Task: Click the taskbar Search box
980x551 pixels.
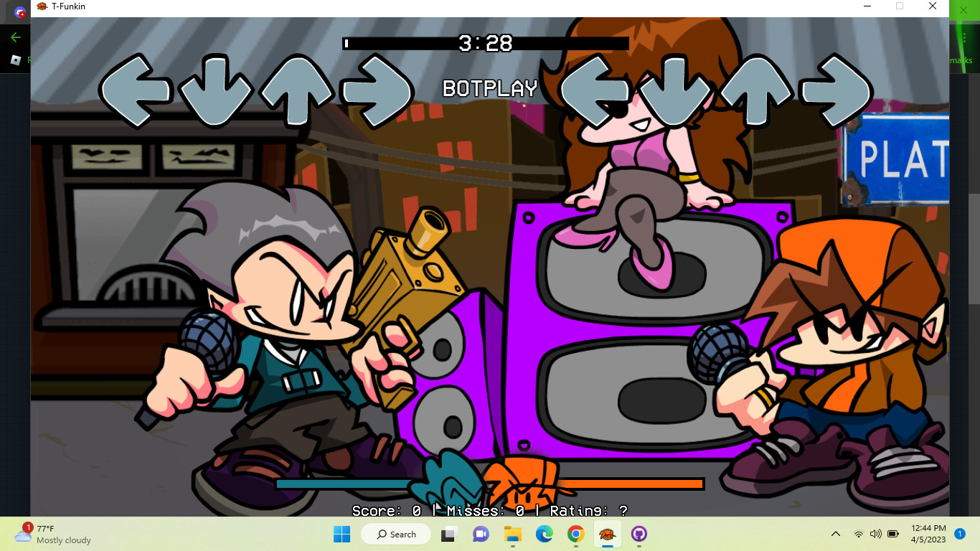Action: tap(396, 534)
